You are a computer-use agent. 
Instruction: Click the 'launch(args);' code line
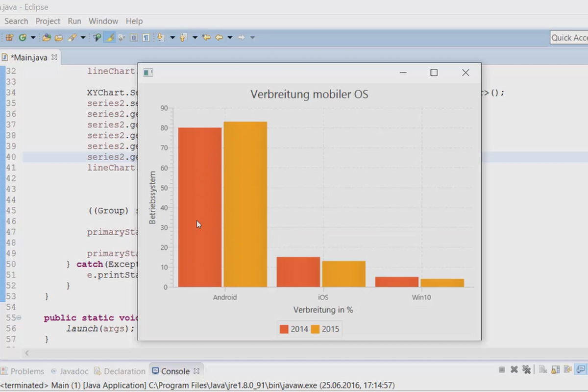coord(100,328)
